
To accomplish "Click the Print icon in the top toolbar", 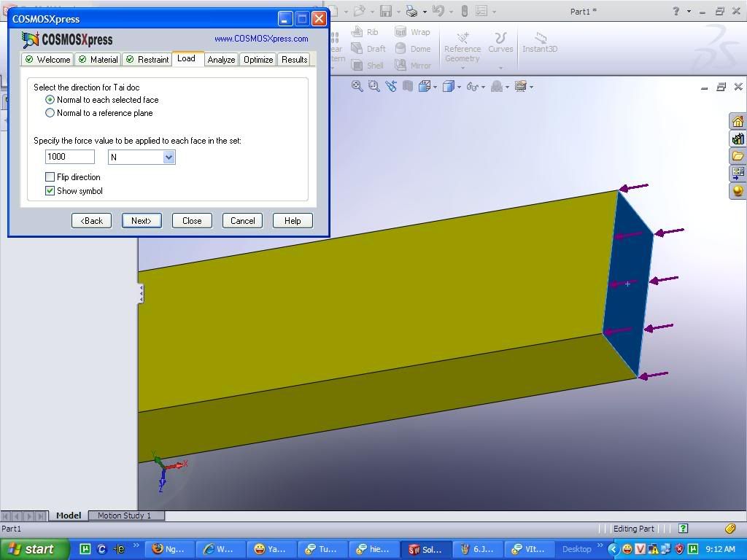I will pyautogui.click(x=411, y=11).
